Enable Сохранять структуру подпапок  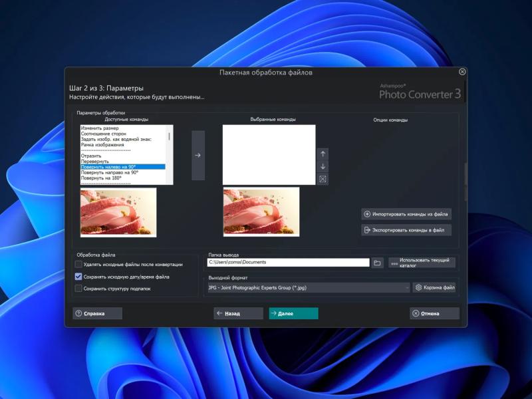click(x=79, y=288)
